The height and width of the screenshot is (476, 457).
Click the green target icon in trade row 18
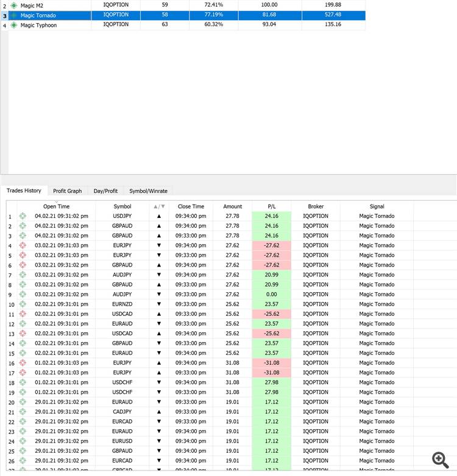[23, 382]
